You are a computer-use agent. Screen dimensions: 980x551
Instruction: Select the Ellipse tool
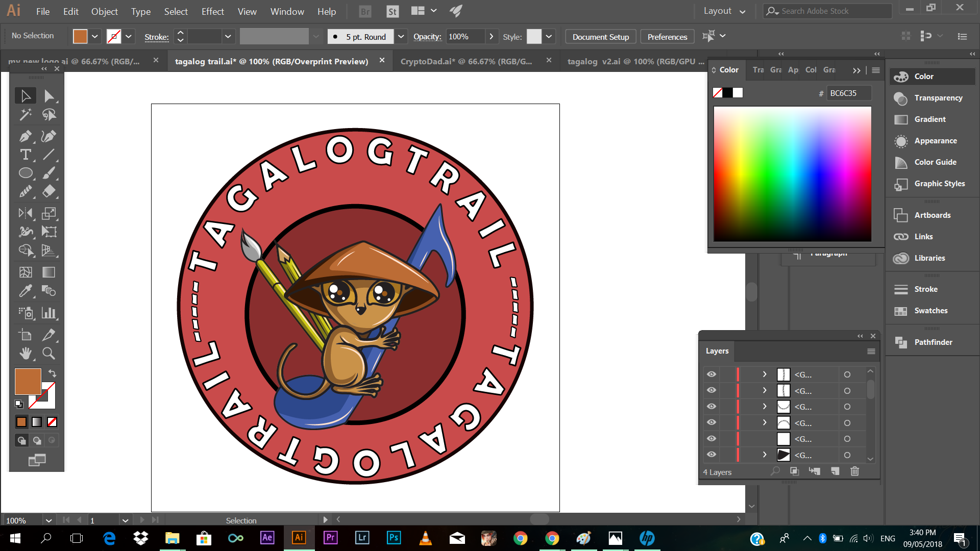coord(25,173)
